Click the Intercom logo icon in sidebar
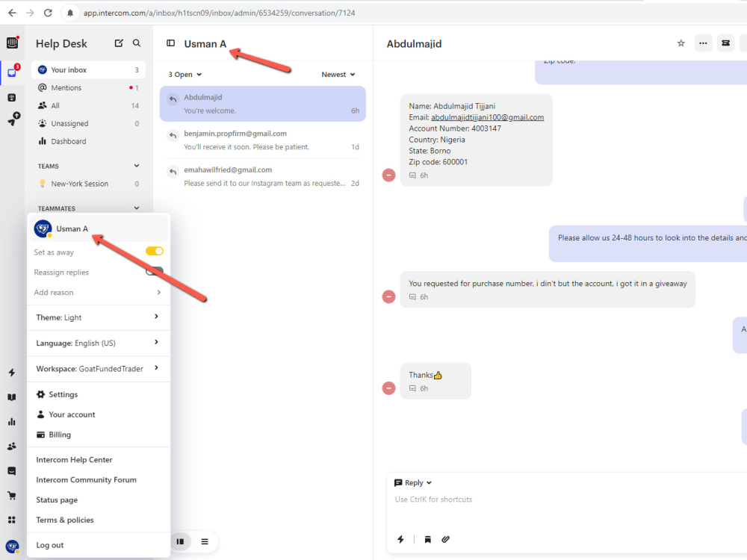 tap(13, 43)
